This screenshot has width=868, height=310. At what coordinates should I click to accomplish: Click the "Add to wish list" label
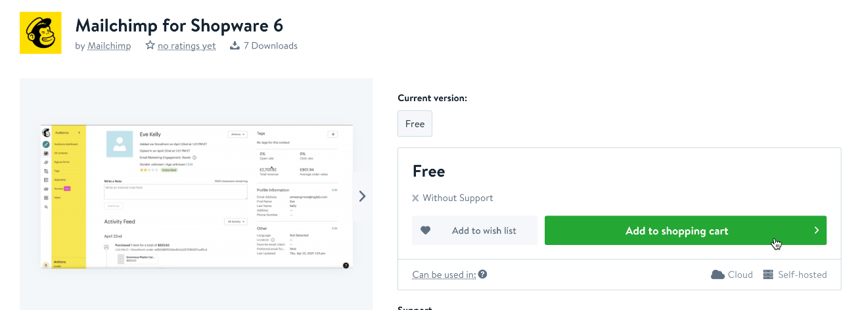[x=484, y=231]
